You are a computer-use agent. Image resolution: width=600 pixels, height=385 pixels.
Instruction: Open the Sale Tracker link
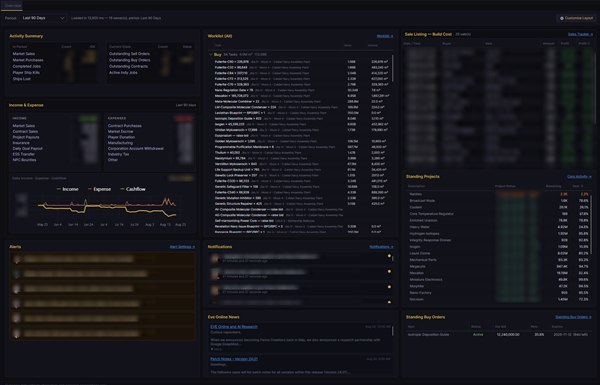click(x=580, y=34)
